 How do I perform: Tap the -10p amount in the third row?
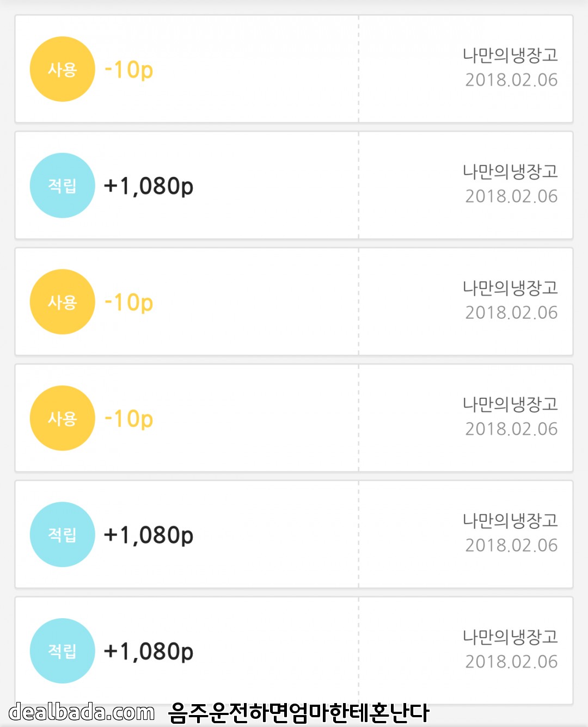(129, 303)
